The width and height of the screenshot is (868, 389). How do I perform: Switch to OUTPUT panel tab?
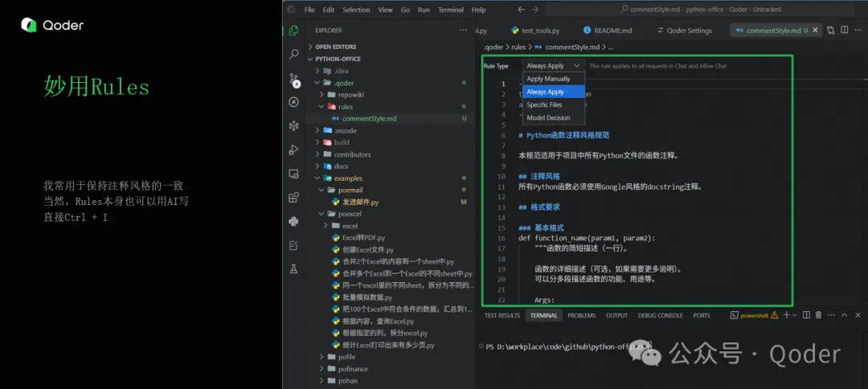pyautogui.click(x=616, y=315)
